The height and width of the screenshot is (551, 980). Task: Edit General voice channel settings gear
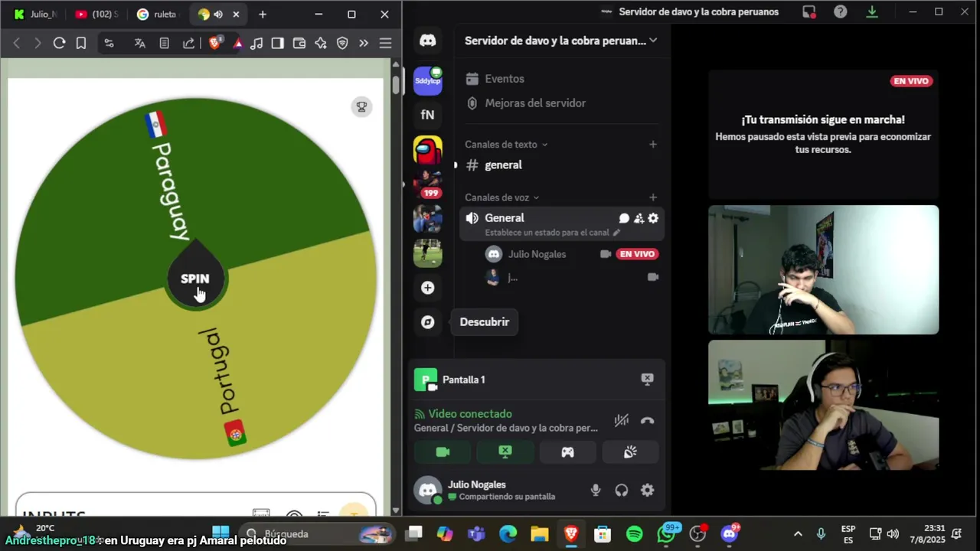pos(653,218)
